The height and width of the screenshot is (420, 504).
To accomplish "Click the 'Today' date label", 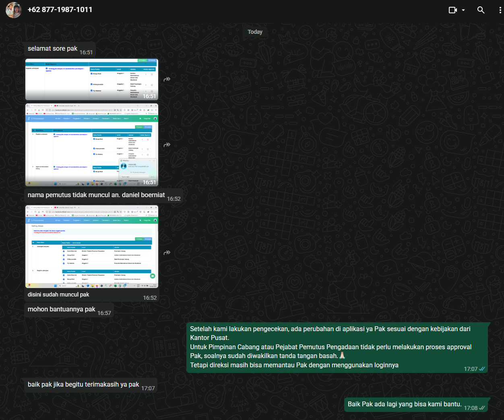I will 255,32.
